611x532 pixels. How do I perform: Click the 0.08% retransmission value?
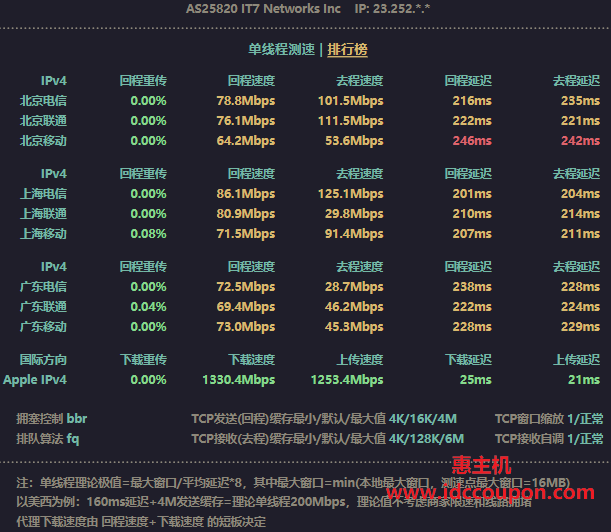pyautogui.click(x=148, y=234)
